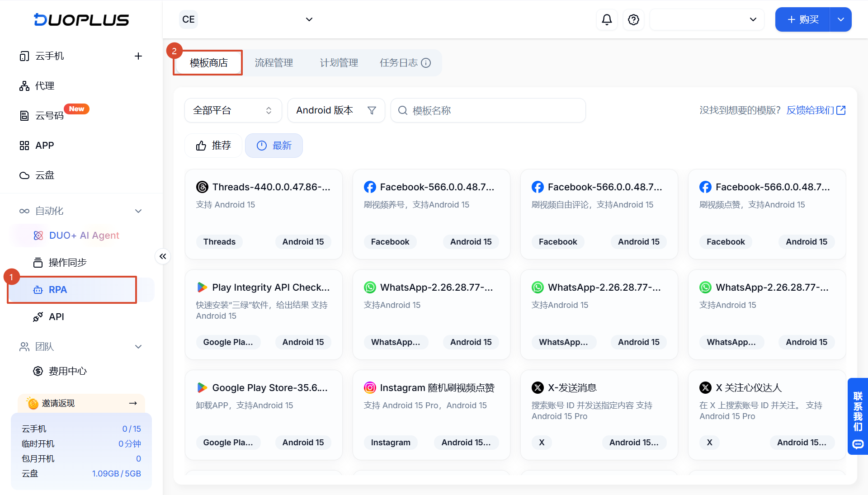Collapse the 团队 menu section

(138, 347)
